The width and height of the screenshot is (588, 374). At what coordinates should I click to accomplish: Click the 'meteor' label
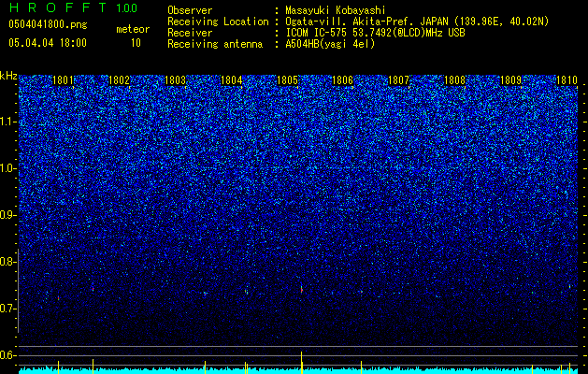coord(133,29)
